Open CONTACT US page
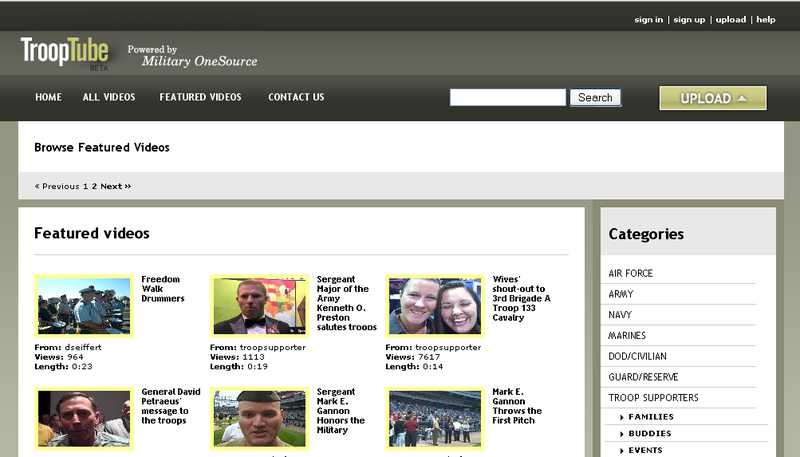This screenshot has width=800, height=457. click(296, 97)
